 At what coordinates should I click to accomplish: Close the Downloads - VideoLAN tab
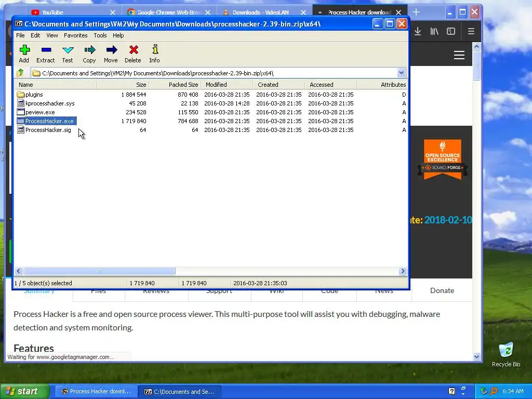pyautogui.click(x=303, y=12)
